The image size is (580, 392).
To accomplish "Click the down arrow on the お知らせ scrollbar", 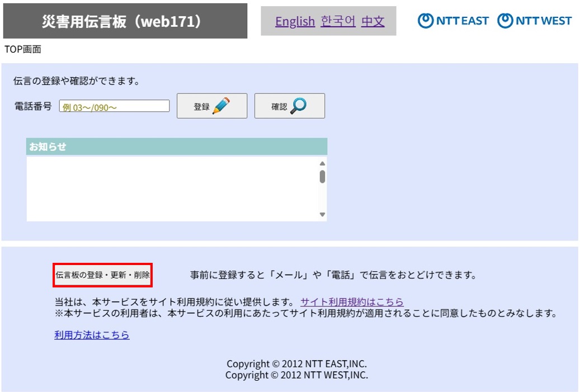I will tap(322, 215).
